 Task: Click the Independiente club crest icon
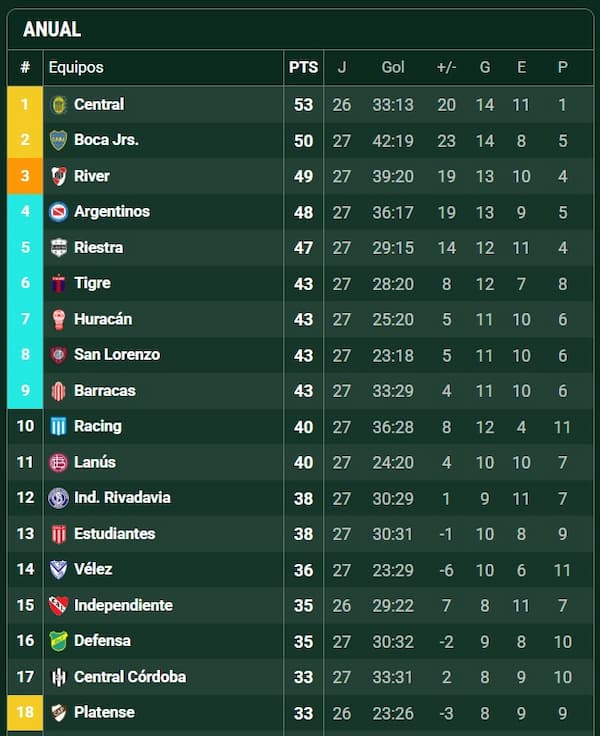[59, 606]
